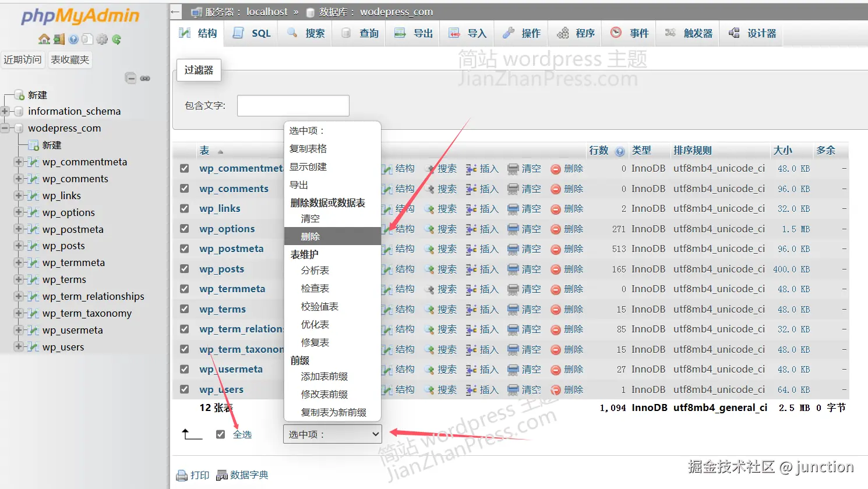
Task: Uncheck the wp_terms row checkbox
Action: 185,309
